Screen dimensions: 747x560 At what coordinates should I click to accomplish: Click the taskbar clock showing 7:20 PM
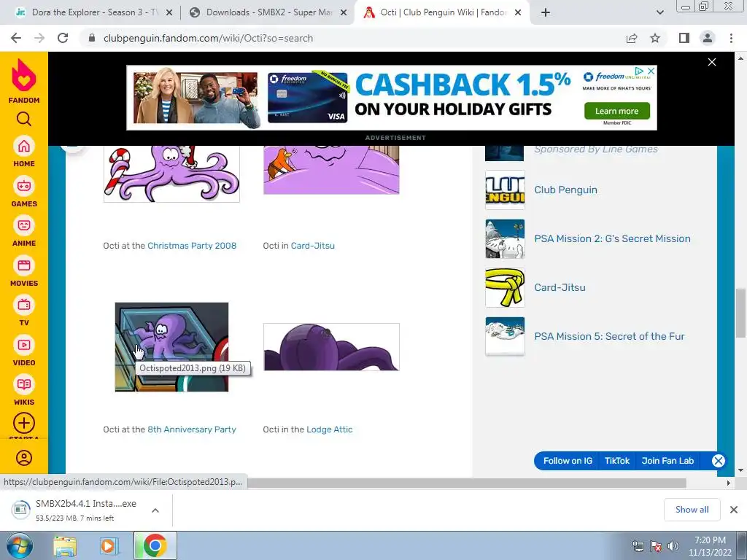710,546
